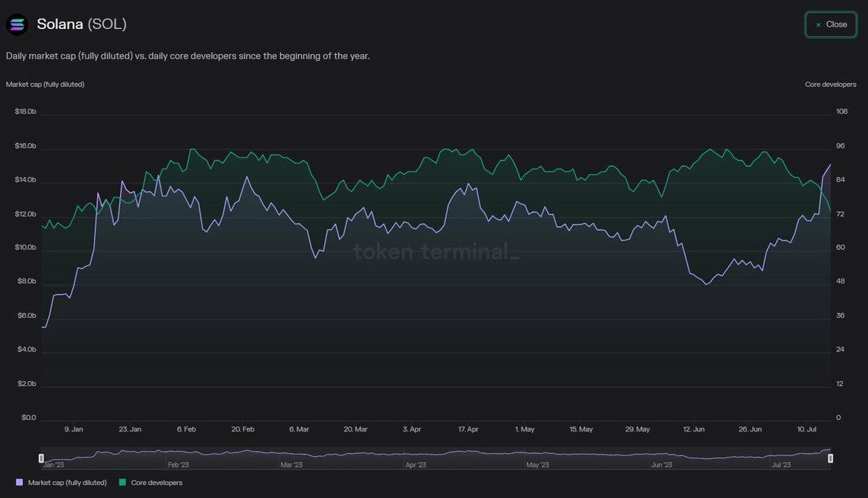This screenshot has height=498, width=868.
Task: Click the Core developers right axis title
Action: click(830, 85)
